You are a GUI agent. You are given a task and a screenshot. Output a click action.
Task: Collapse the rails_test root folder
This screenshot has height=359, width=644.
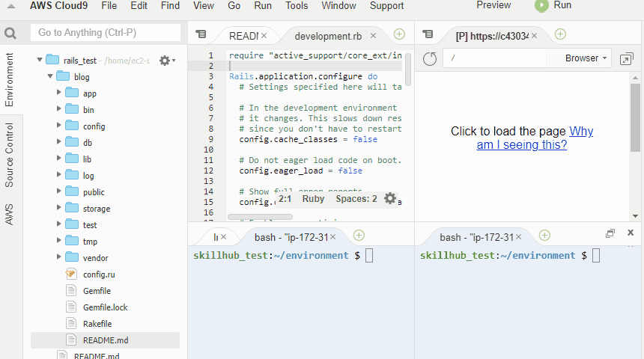pos(40,60)
